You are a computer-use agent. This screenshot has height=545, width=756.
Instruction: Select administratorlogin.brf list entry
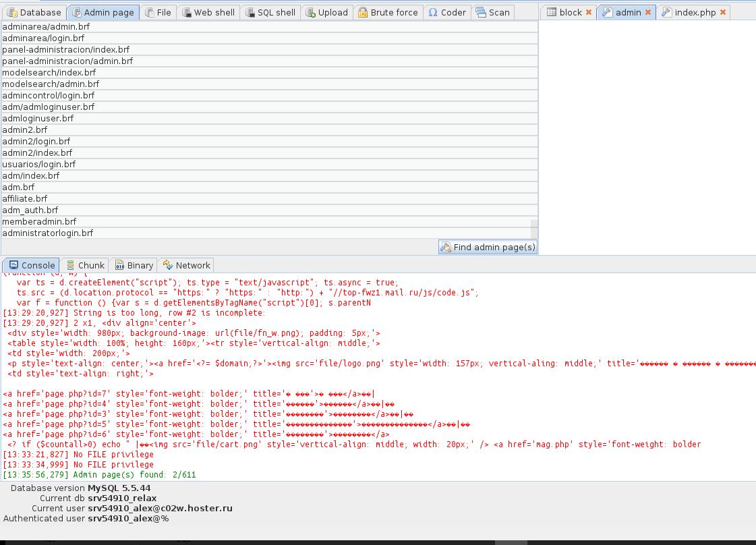coord(48,233)
